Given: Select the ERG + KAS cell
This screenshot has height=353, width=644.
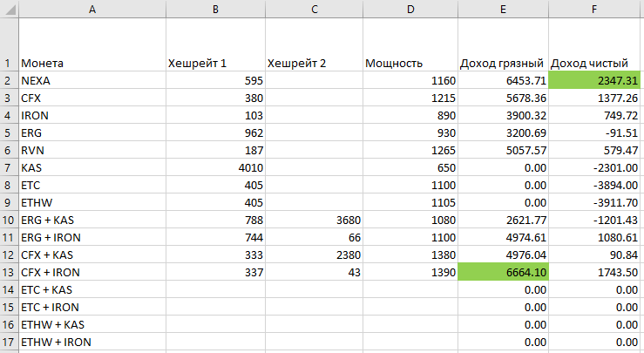Looking at the screenshot, I should pyautogui.click(x=92, y=220).
